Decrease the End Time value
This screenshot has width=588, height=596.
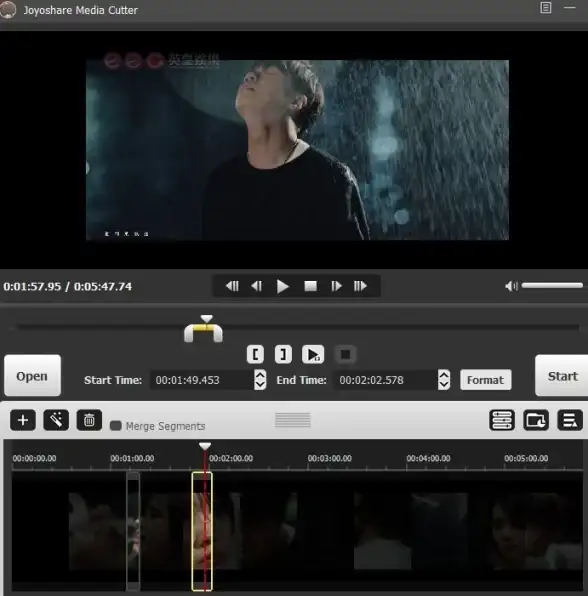(444, 385)
